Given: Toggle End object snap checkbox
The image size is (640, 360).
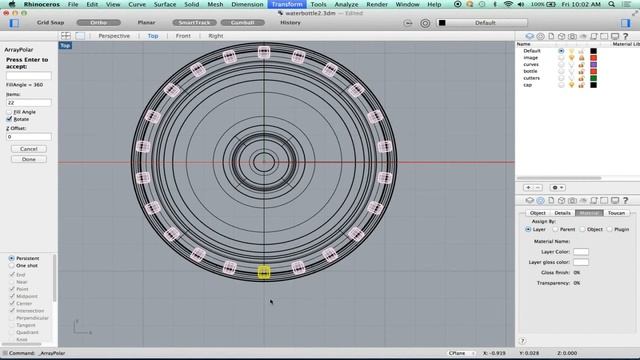Looking at the screenshot, I should [x=12, y=275].
